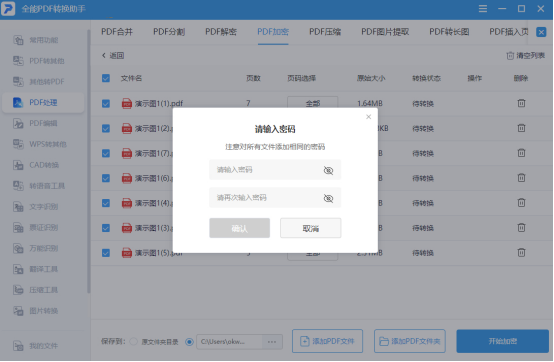Viewport: 554px width, 362px height.
Task: Open the 转语音工具 sidebar icon
Action: coord(18,186)
